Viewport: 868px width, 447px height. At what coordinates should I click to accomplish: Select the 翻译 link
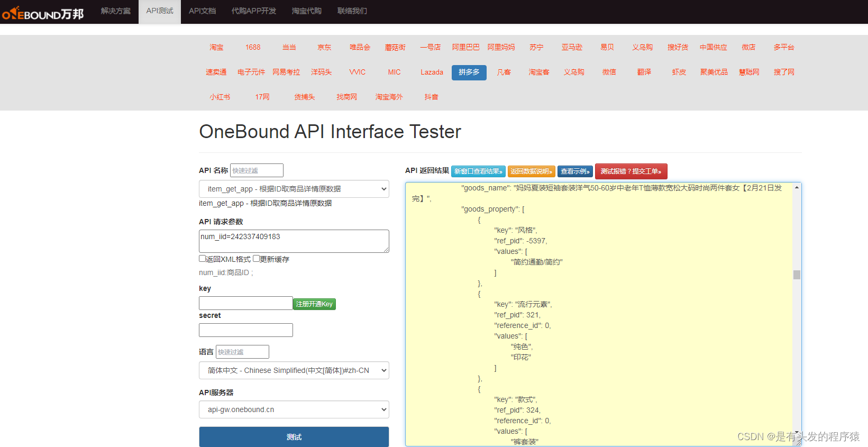[644, 72]
